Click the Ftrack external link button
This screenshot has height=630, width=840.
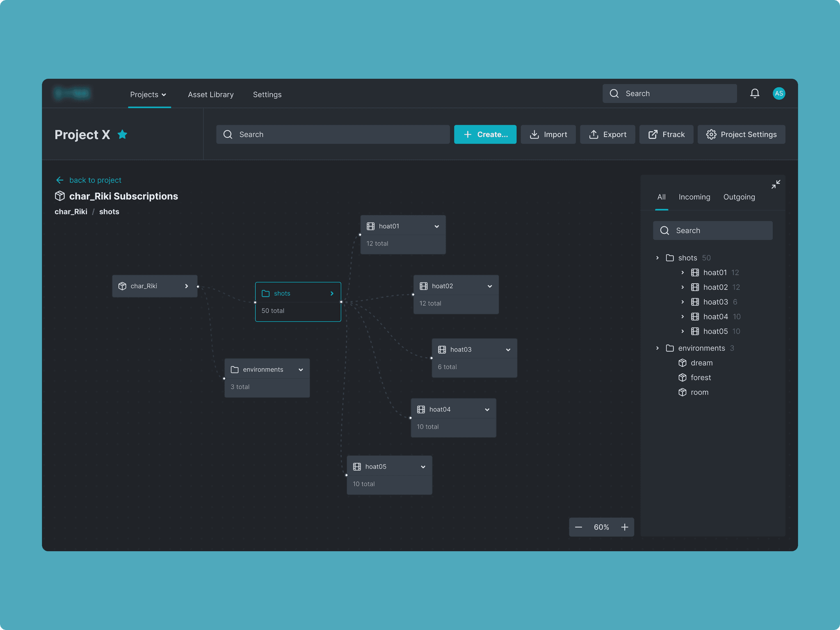coord(666,135)
